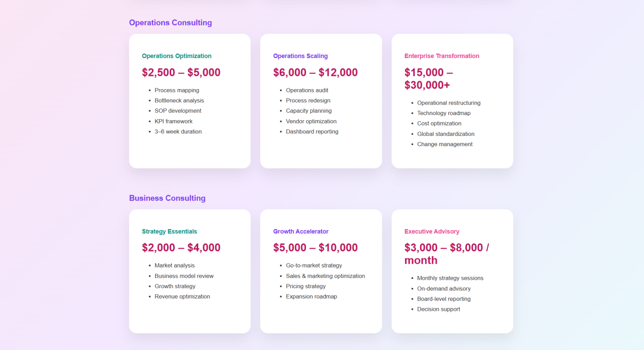Click the Business Consulting section heading

tap(167, 198)
